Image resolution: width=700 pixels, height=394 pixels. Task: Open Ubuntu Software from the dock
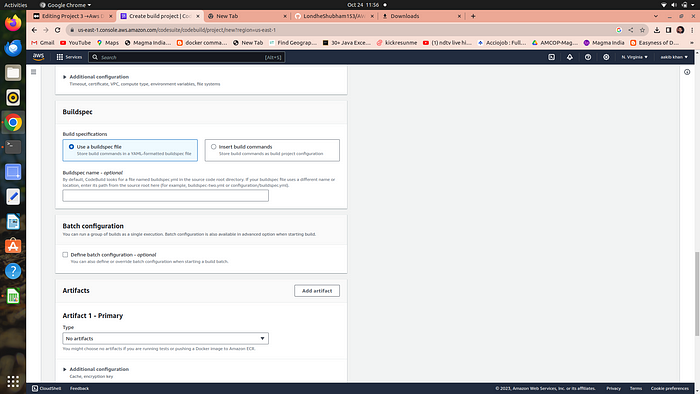[13, 246]
